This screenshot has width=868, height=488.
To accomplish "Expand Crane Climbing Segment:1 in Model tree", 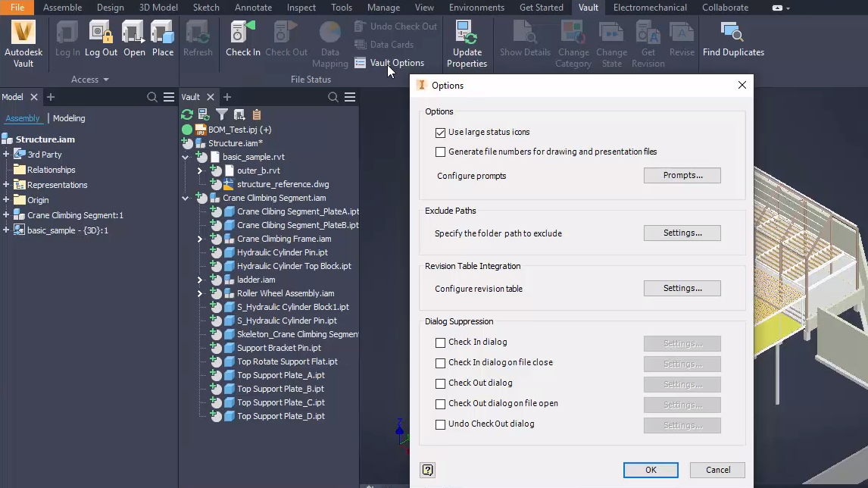I will [6, 215].
